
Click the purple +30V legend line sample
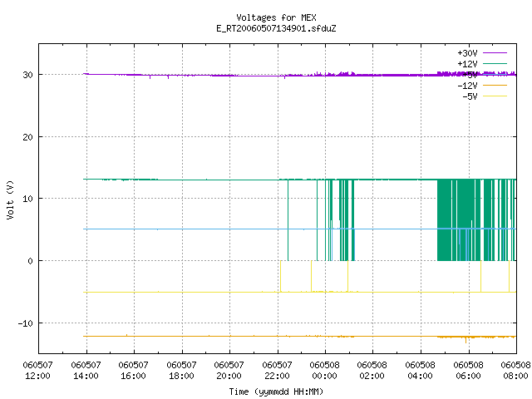(x=495, y=53)
